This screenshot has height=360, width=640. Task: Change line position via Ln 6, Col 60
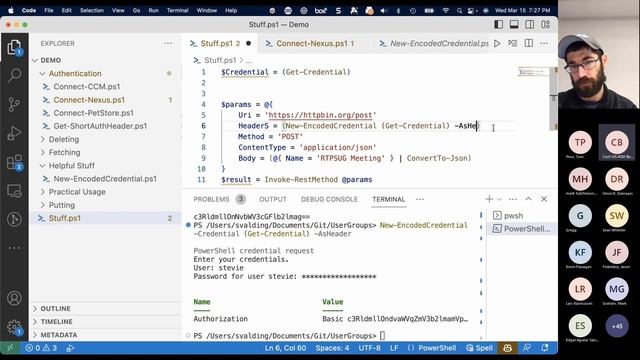click(285, 348)
